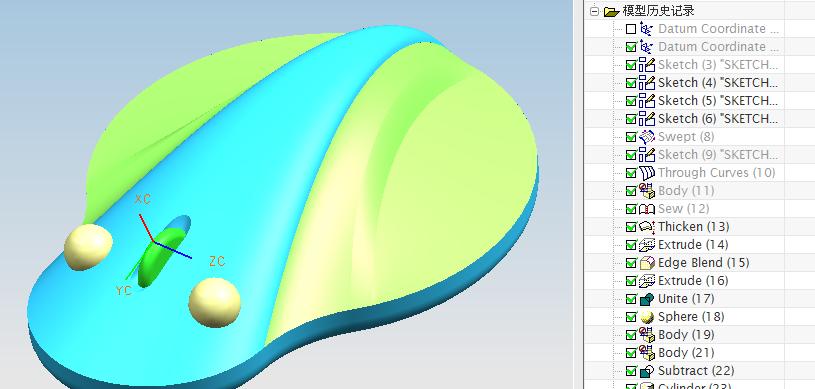Select the Unite (17) feature name
The width and height of the screenshot is (815, 389).
(686, 299)
